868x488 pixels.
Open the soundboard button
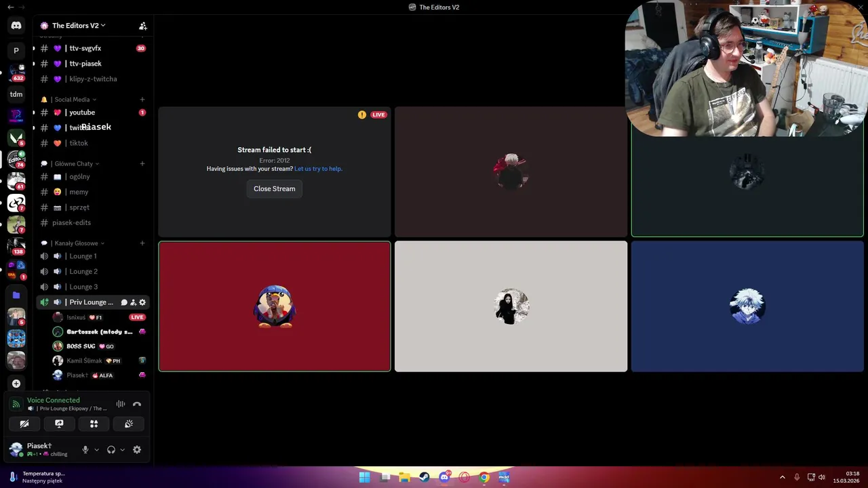pos(129,424)
